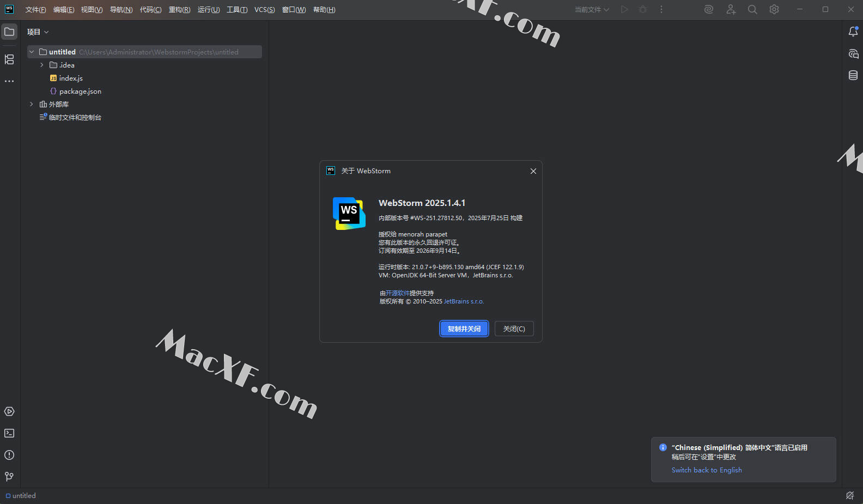Image resolution: width=863 pixels, height=504 pixels.
Task: Click Switch back to English link
Action: pyautogui.click(x=707, y=470)
